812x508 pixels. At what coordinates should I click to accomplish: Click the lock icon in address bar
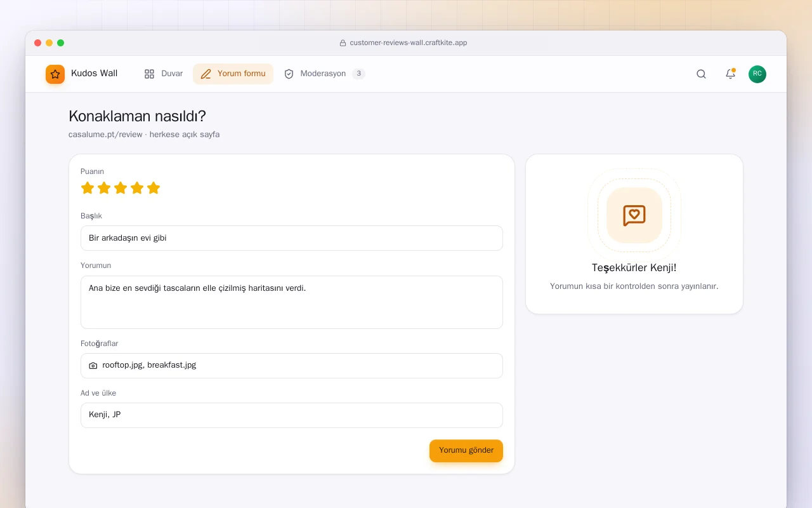pyautogui.click(x=343, y=43)
